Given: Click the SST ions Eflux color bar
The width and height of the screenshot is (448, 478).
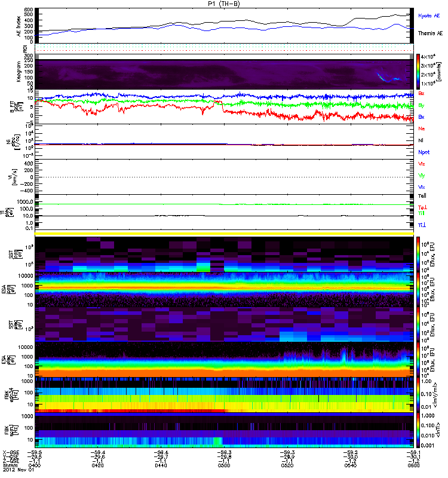Looking at the screenshot, I should click(418, 255).
